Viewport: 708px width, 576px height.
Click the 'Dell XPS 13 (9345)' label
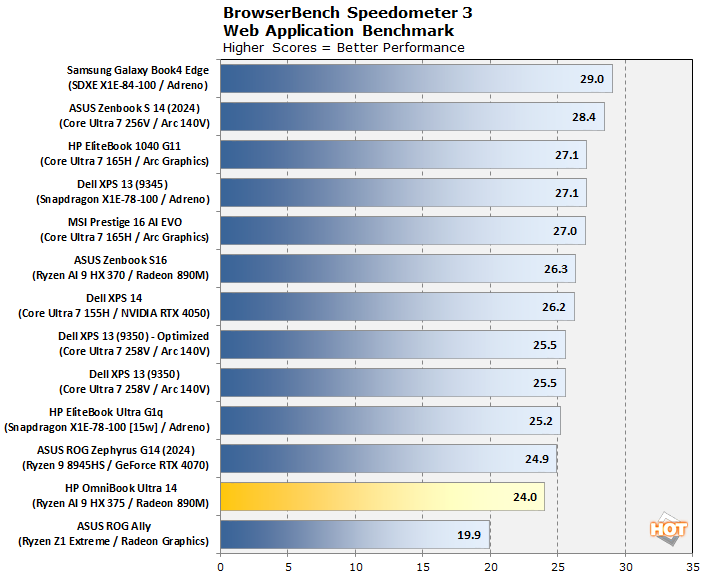coord(122,184)
